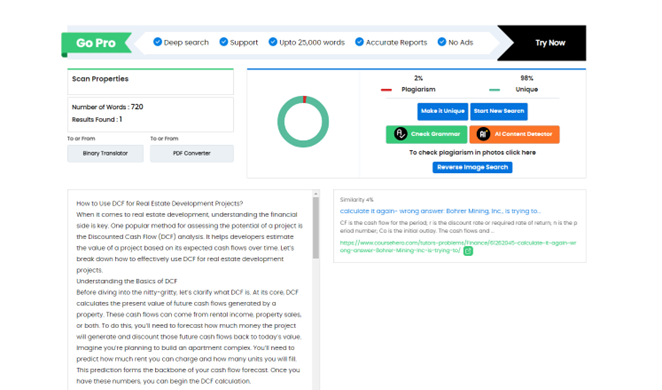Click the Upto 25,000 words checkmark icon
The width and height of the screenshot is (662, 390).
click(273, 42)
